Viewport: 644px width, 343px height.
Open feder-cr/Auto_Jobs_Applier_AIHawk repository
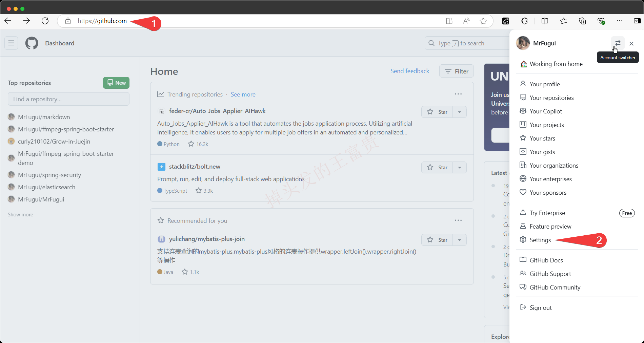click(x=217, y=111)
